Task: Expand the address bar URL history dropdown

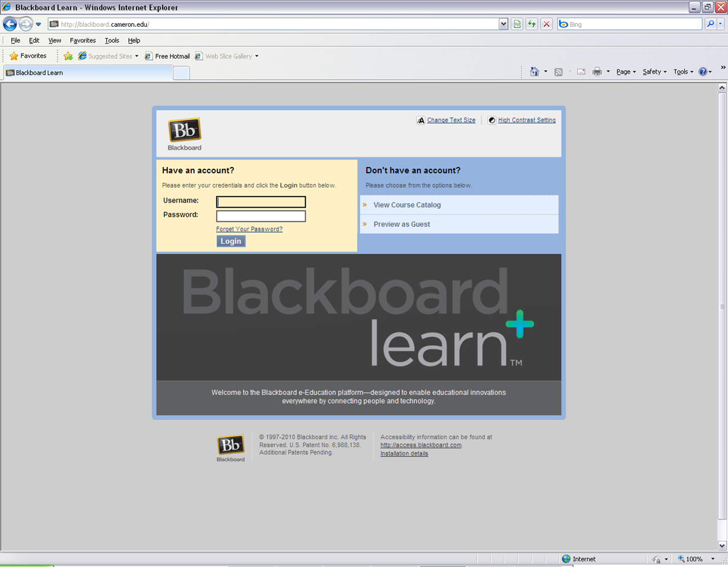Action: point(503,24)
